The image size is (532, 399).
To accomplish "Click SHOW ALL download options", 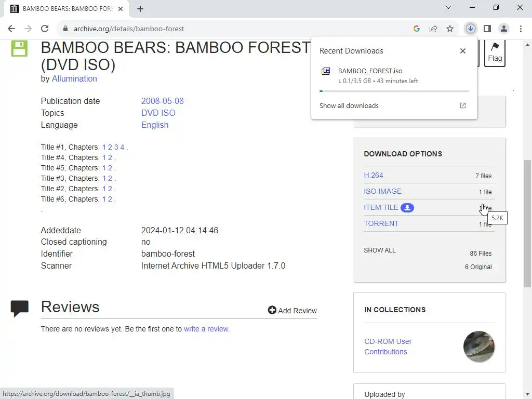I will (380, 250).
